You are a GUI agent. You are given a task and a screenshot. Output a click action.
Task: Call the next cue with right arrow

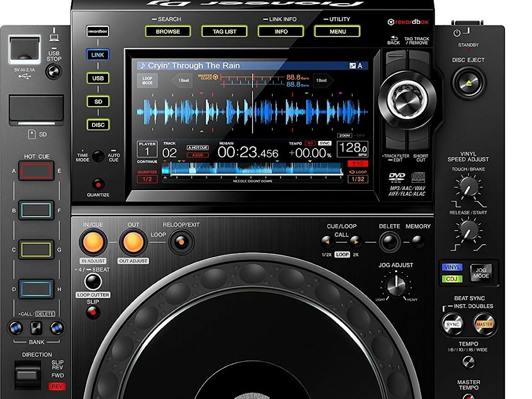point(355,242)
